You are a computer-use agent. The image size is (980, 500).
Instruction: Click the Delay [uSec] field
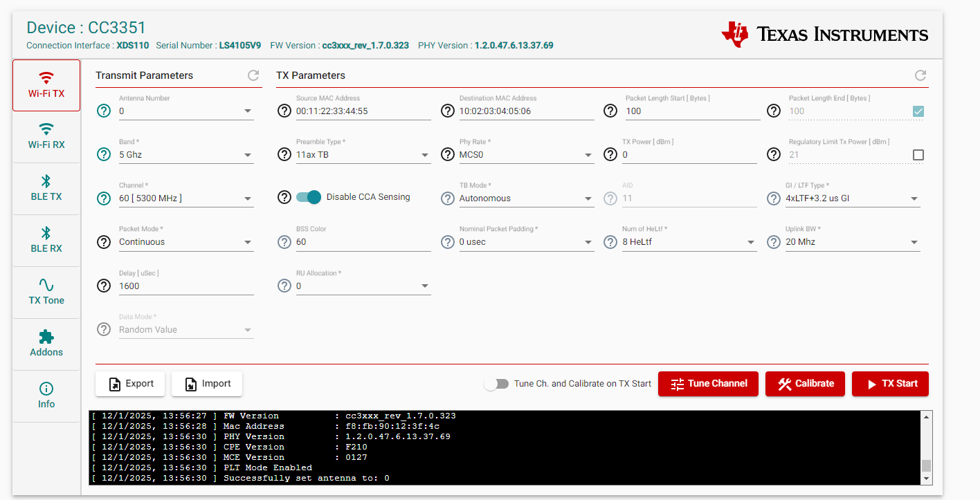186,286
